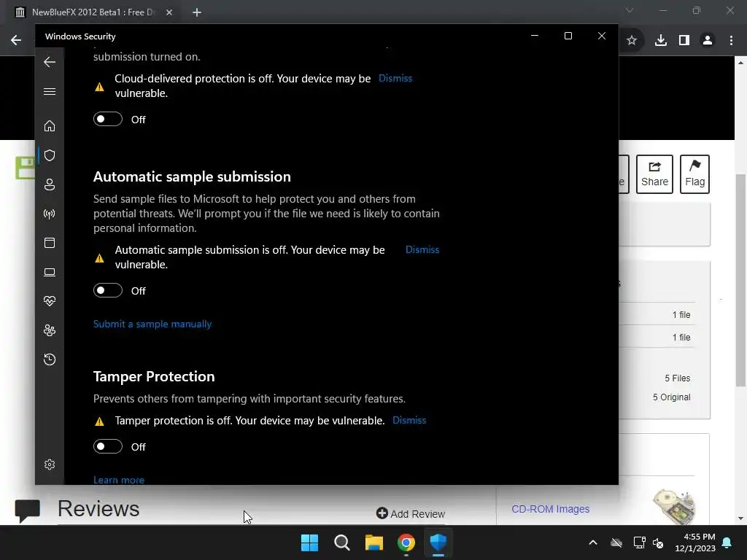Go back in Windows Security
Image resolution: width=747 pixels, height=560 pixels.
click(50, 62)
